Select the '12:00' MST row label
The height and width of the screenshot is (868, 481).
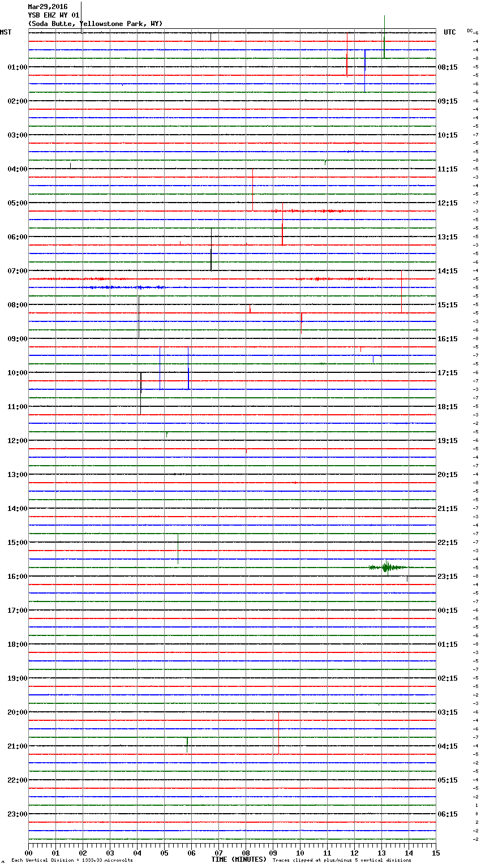pyautogui.click(x=18, y=441)
